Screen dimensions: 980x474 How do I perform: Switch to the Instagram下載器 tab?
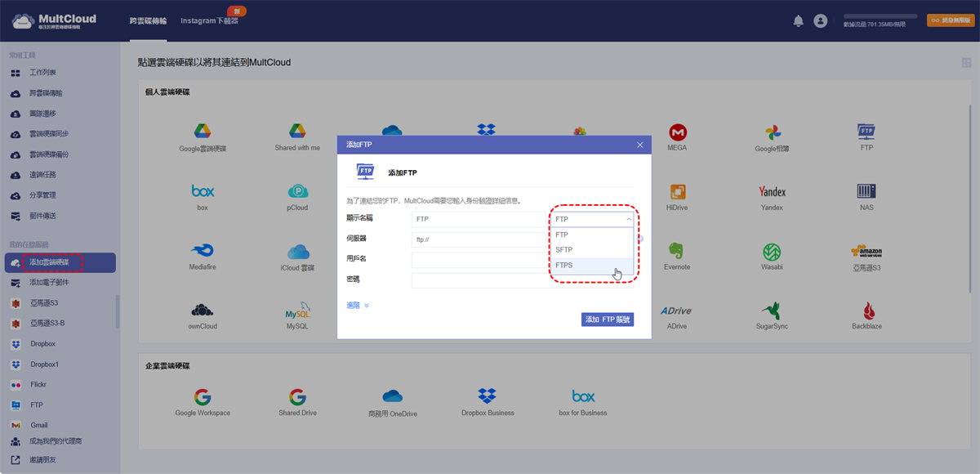tap(209, 20)
